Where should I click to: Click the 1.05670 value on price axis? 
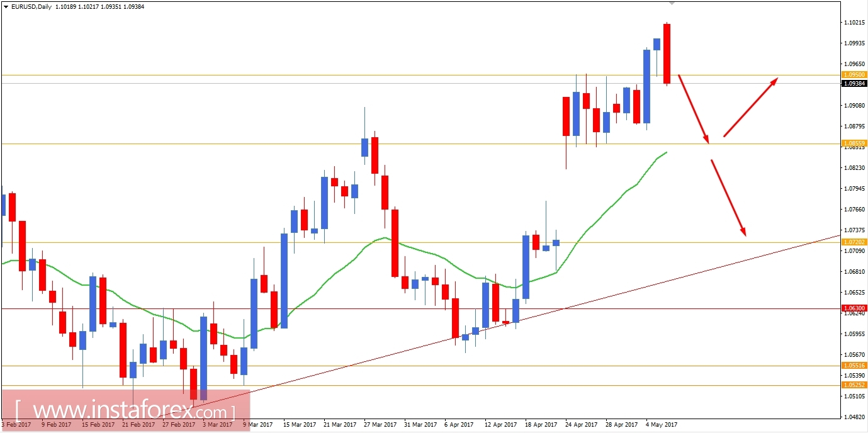854,355
